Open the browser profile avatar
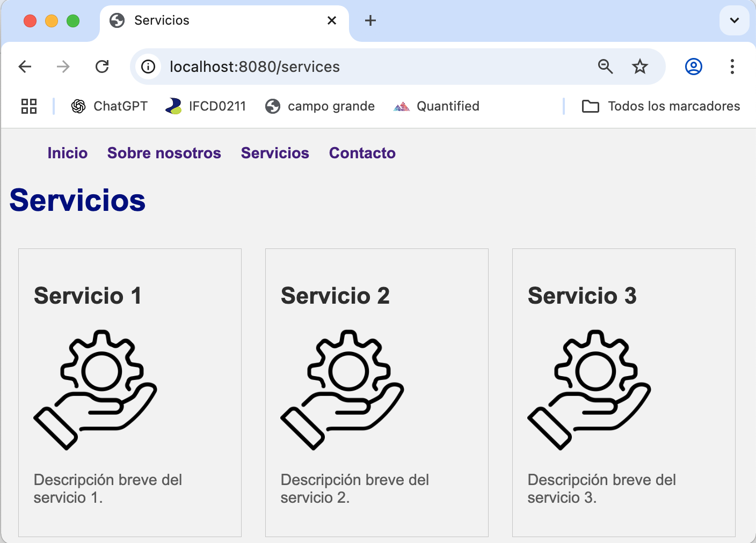 (x=693, y=67)
